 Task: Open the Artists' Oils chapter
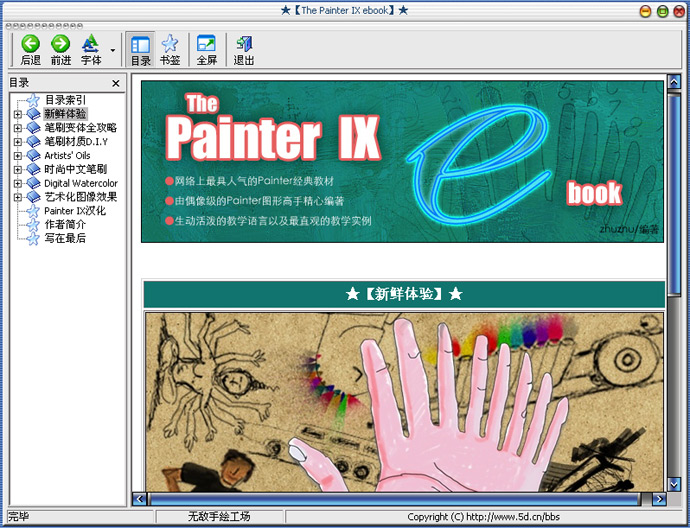click(x=67, y=155)
